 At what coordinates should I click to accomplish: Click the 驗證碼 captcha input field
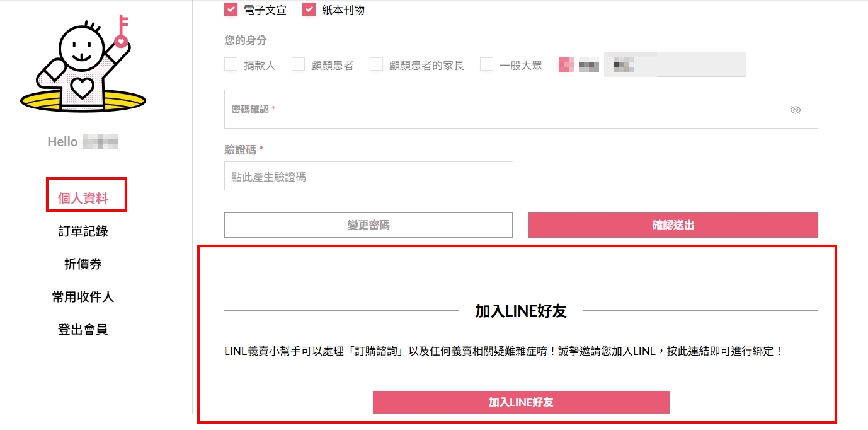[368, 177]
